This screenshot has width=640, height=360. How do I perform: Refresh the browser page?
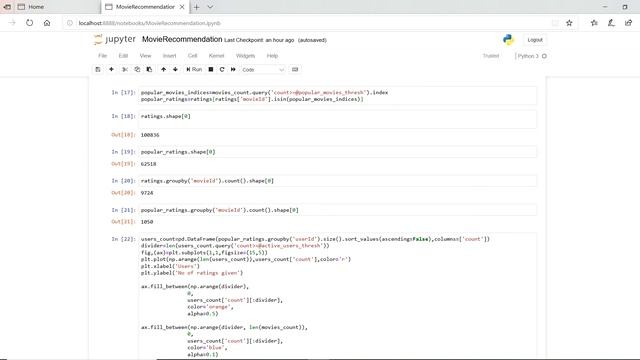[x=29, y=23]
